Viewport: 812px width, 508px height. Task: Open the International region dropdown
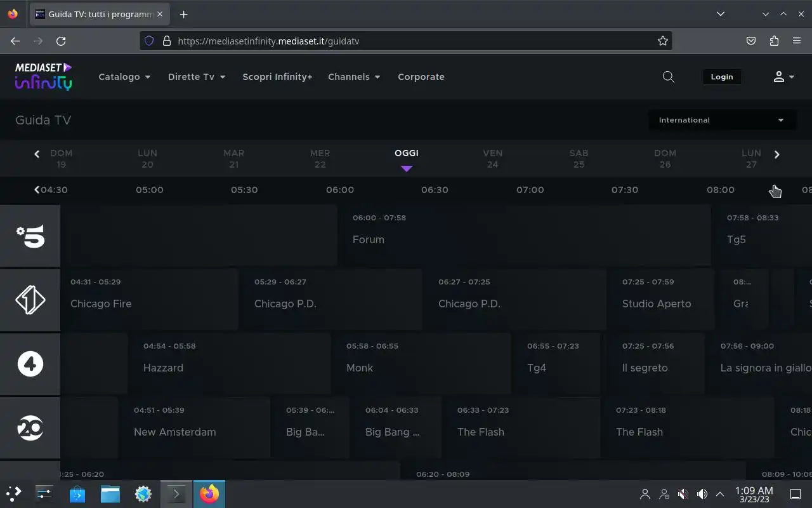click(x=722, y=120)
